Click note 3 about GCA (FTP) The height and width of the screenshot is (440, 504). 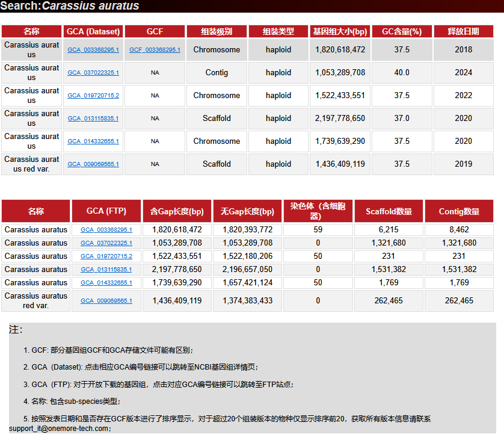click(158, 385)
